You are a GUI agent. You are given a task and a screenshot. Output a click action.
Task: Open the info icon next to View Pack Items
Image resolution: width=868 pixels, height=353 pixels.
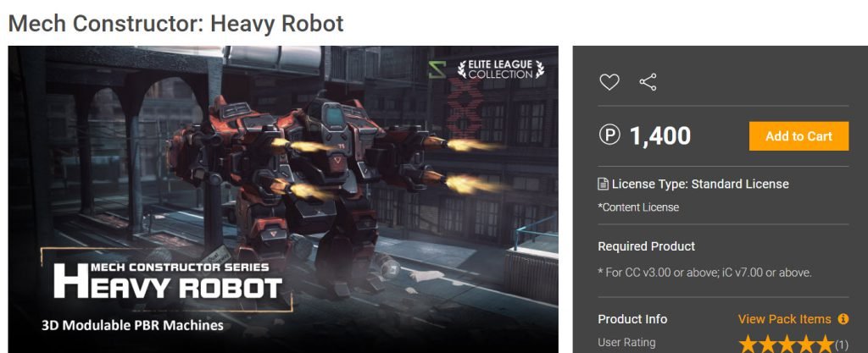[x=843, y=319]
